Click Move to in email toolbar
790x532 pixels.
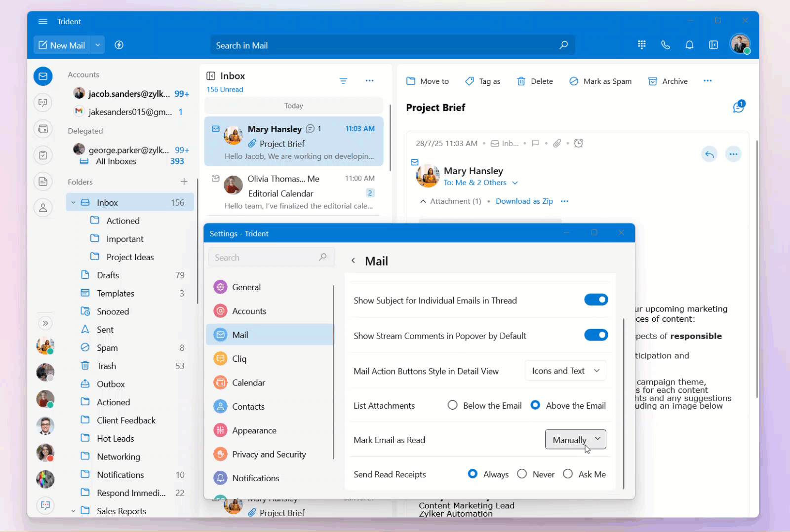click(x=428, y=81)
